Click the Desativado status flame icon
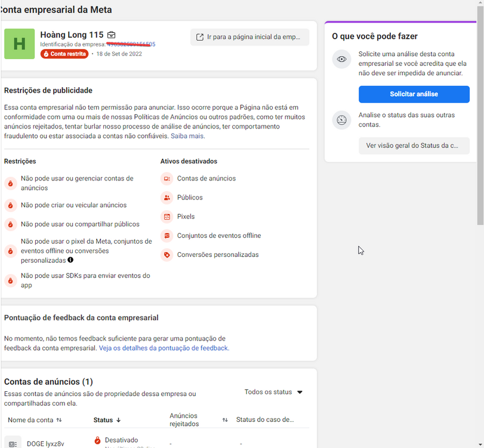The width and height of the screenshot is (484, 448). (97, 440)
